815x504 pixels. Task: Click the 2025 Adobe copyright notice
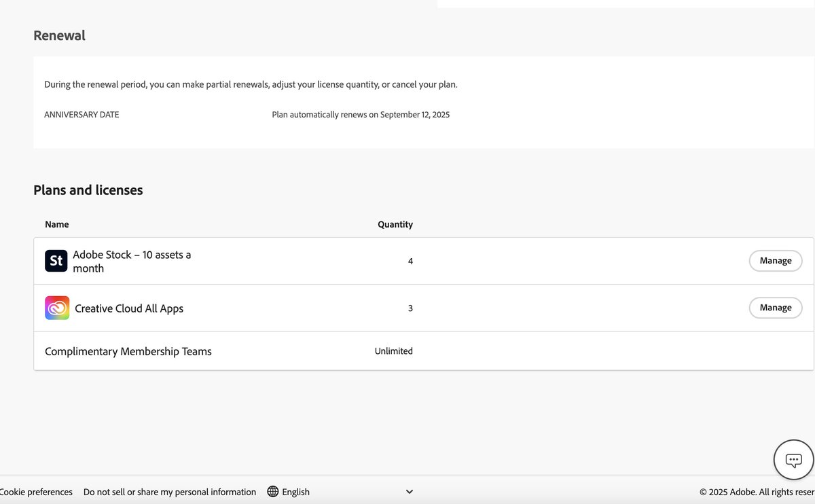[757, 492]
